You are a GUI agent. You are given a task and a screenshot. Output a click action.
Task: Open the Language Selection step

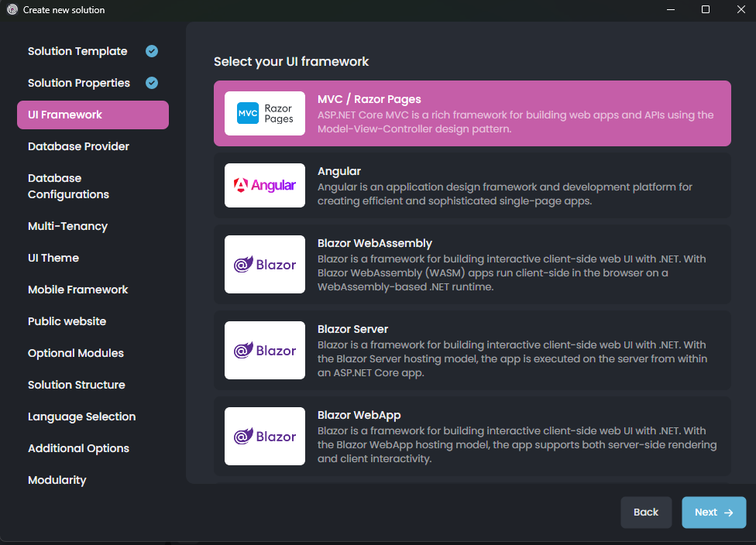tap(81, 416)
